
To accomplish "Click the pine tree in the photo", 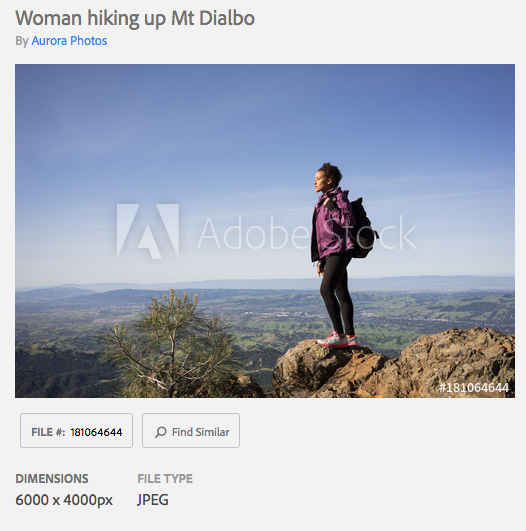I will coord(168,345).
